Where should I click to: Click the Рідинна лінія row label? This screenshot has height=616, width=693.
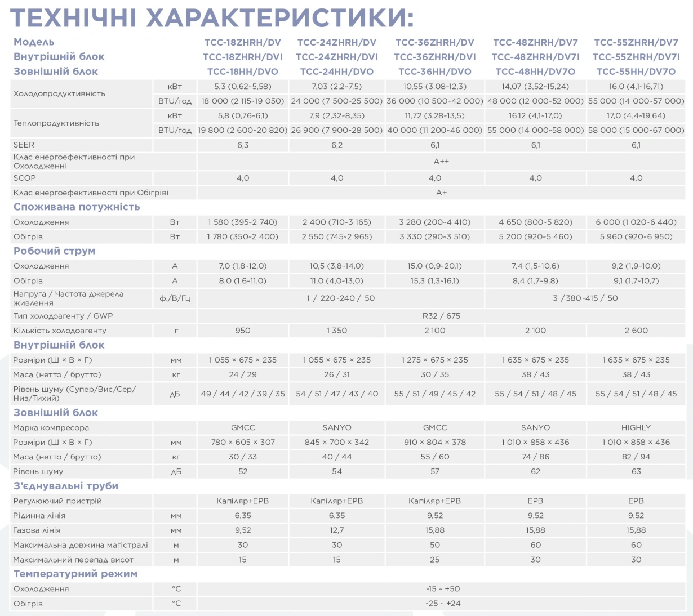(39, 516)
